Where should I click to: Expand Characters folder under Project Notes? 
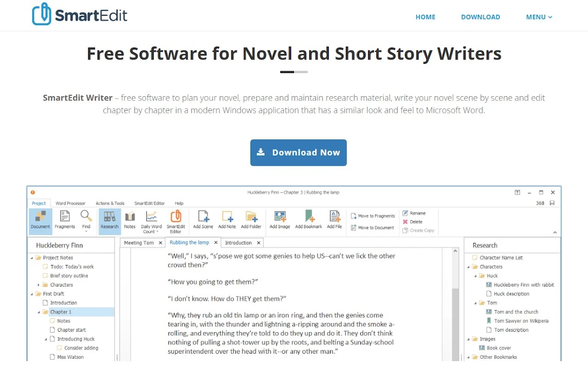(39, 285)
